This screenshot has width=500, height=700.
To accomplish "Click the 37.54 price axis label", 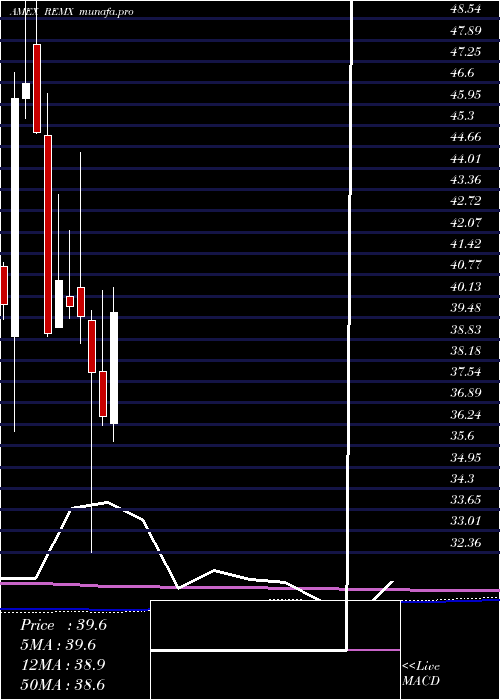I will pyautogui.click(x=466, y=372).
